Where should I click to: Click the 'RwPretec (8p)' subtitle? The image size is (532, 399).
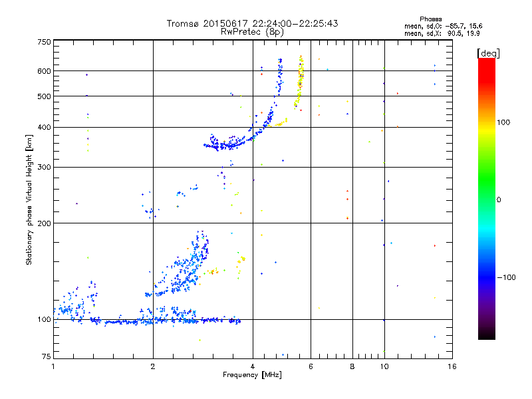[x=252, y=32]
